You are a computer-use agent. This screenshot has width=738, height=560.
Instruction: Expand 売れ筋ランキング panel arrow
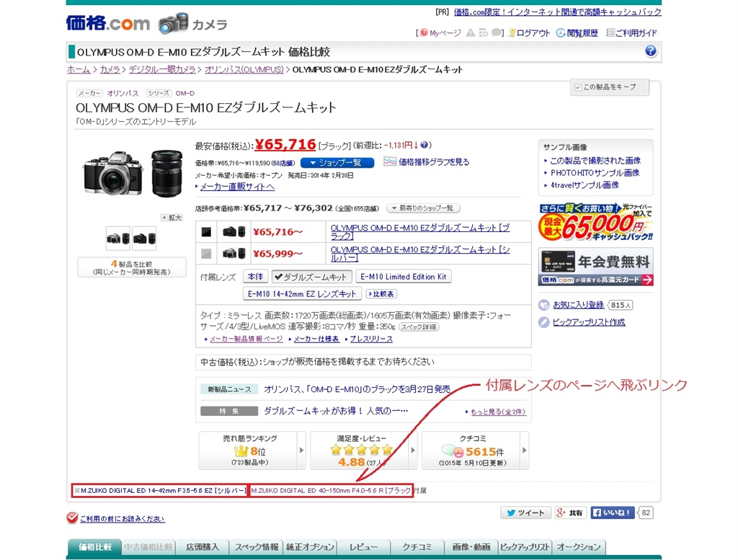coord(302,450)
